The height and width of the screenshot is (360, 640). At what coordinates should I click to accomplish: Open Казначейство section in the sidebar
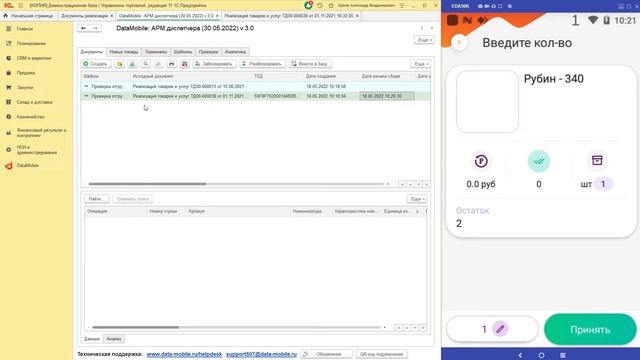pos(31,117)
